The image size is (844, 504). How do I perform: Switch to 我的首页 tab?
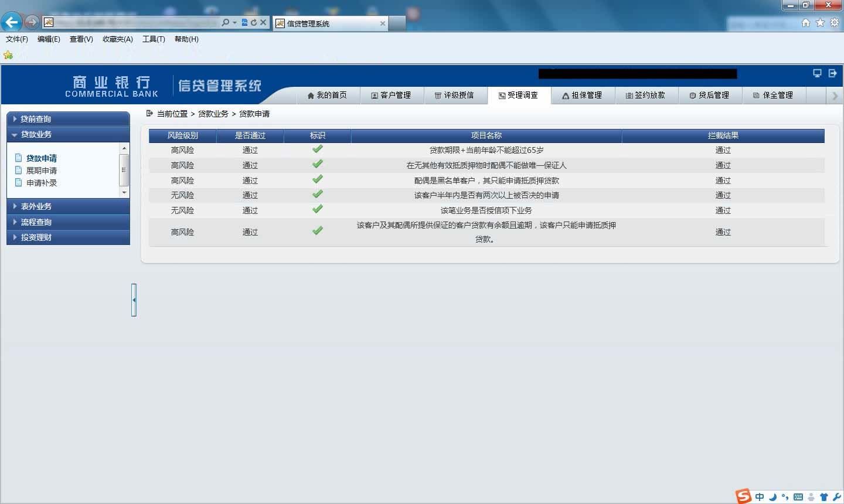pos(327,95)
